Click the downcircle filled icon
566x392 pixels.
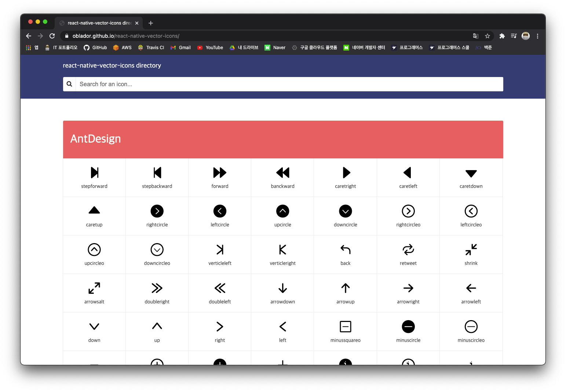pyautogui.click(x=346, y=211)
